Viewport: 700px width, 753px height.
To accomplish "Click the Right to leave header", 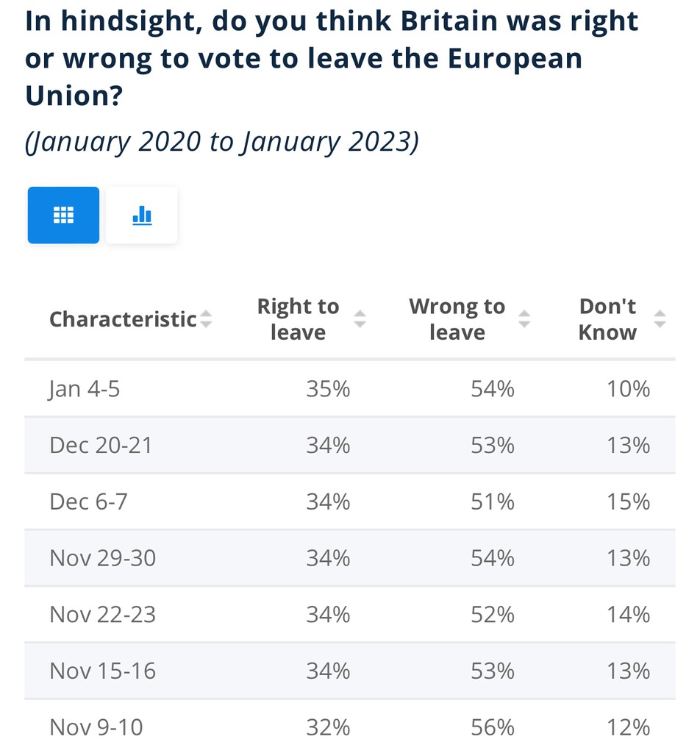I will coord(298,319).
